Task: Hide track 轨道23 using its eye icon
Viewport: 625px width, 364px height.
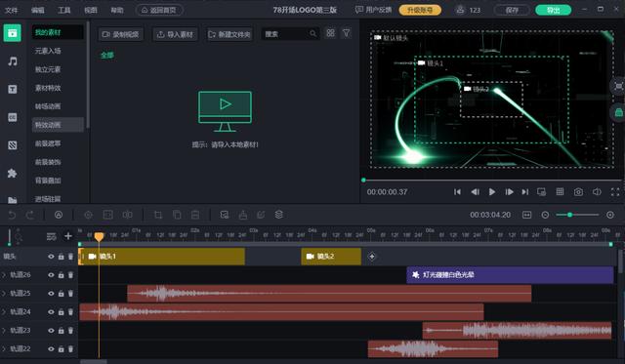Action: [51, 331]
